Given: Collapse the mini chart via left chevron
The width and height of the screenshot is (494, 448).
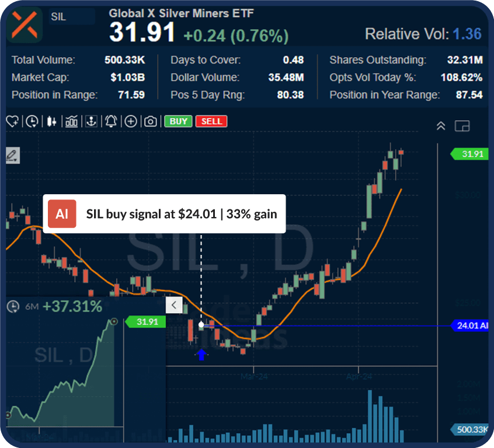Looking at the screenshot, I should pyautogui.click(x=174, y=304).
